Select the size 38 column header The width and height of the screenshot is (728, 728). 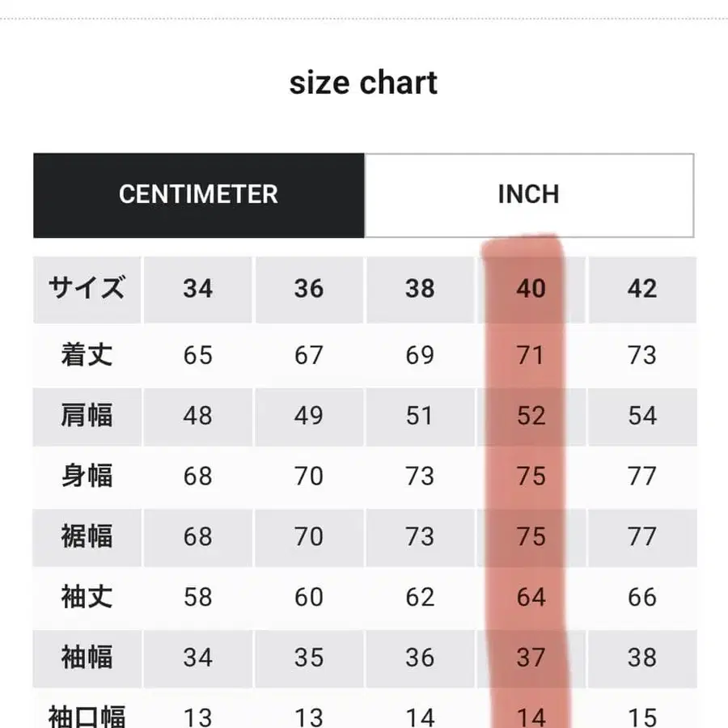[419, 289]
